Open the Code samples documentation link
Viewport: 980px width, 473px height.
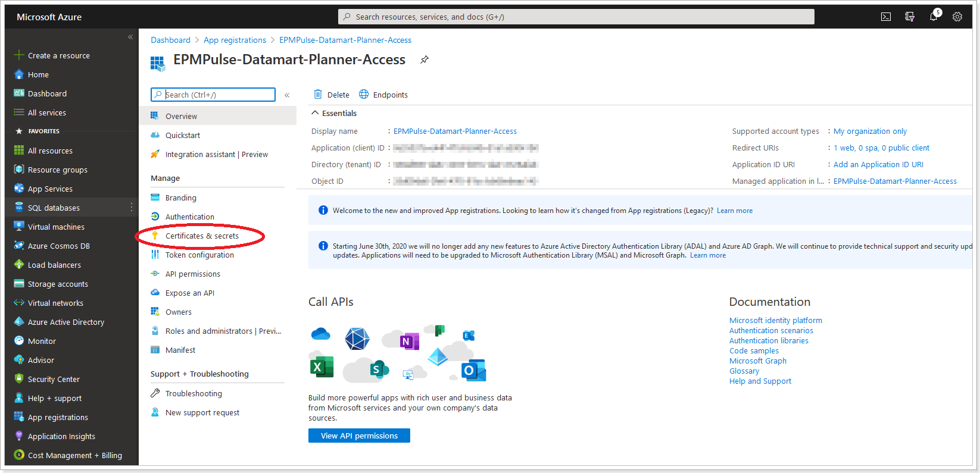click(754, 350)
